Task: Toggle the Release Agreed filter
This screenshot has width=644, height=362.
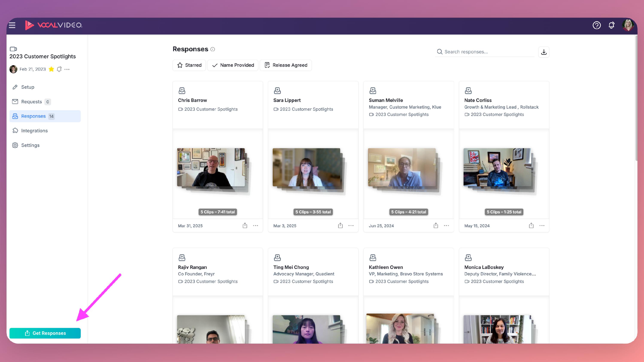Action: point(286,65)
